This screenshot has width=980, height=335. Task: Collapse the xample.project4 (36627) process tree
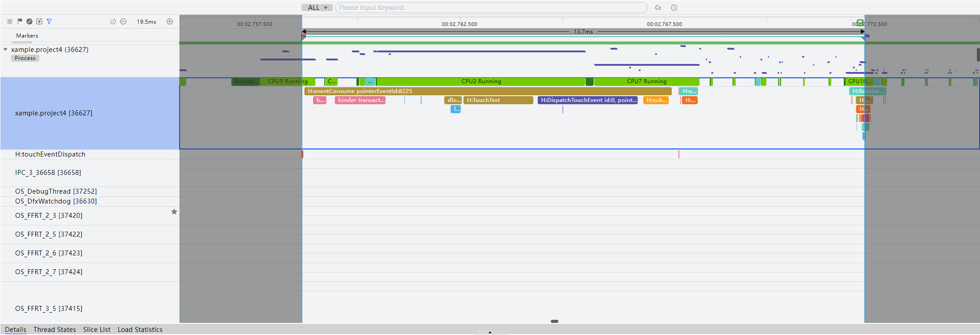point(5,50)
